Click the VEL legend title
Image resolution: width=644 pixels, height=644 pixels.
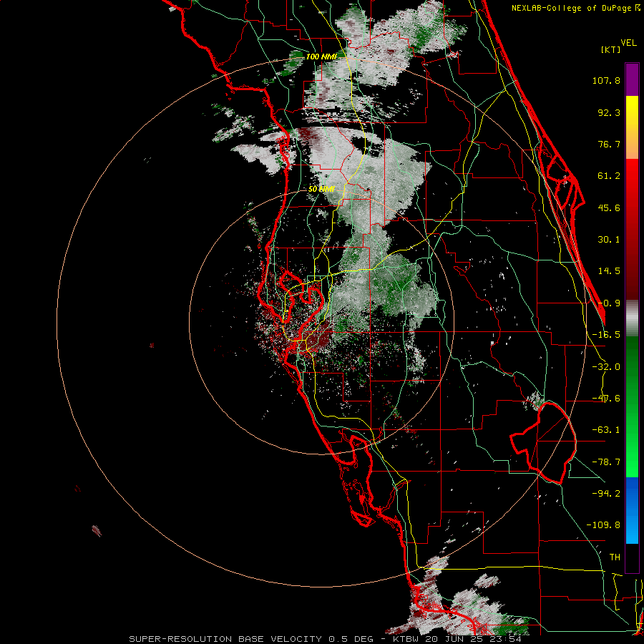tap(628, 43)
